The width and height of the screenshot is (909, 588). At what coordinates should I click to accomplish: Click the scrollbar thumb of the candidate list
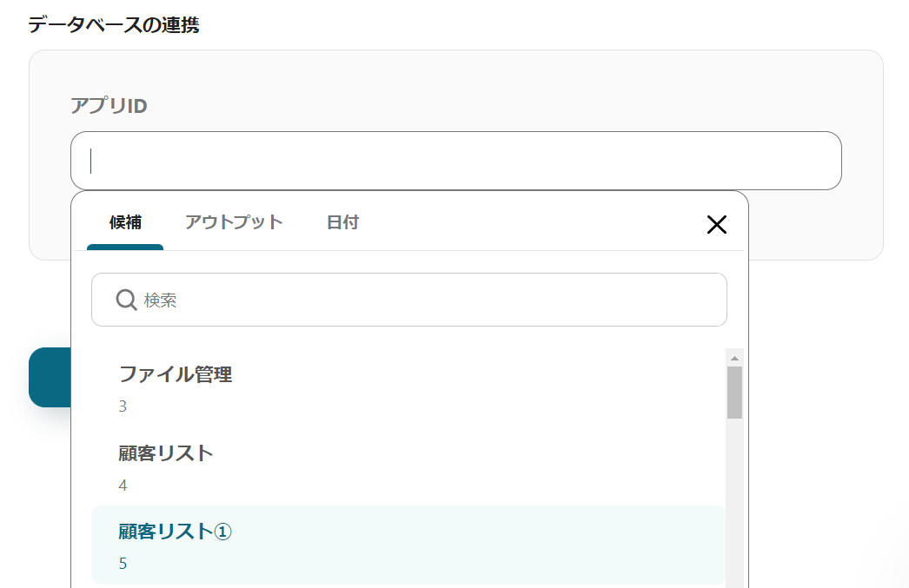(734, 393)
